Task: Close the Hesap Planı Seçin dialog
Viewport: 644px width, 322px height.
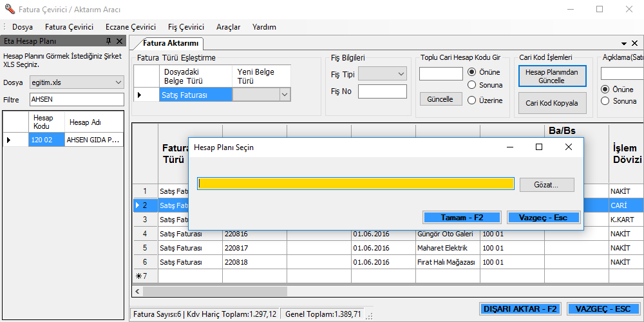Action: pos(569,147)
